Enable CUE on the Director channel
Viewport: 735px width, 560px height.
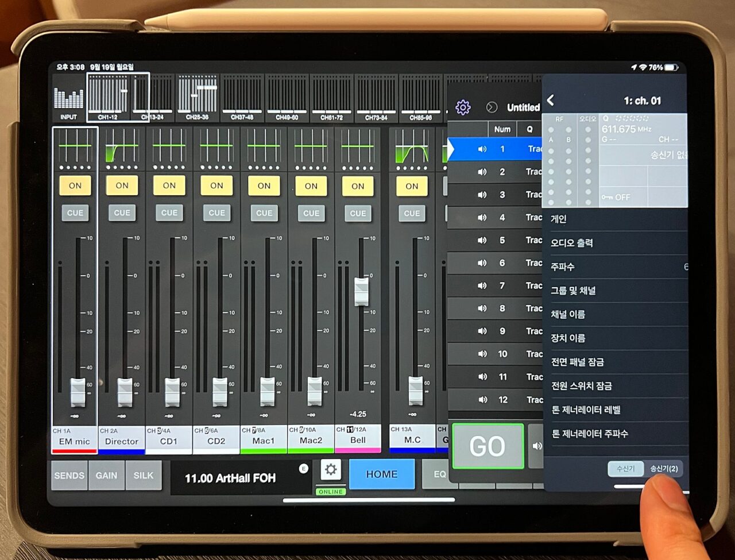click(x=122, y=213)
